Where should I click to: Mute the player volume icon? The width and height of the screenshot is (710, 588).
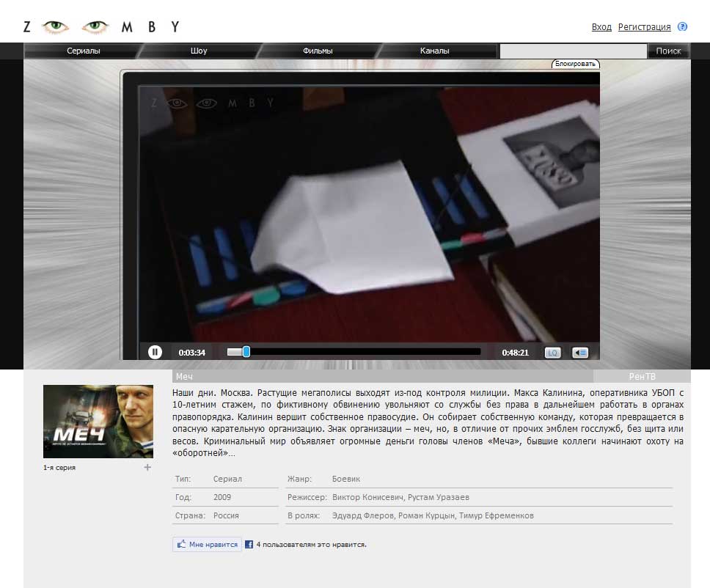coord(580,353)
